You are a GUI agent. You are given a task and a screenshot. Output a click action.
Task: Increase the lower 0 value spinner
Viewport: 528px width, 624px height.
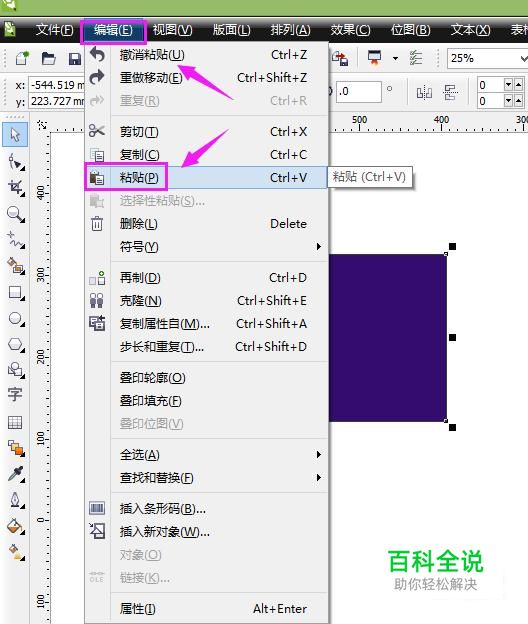click(x=518, y=101)
